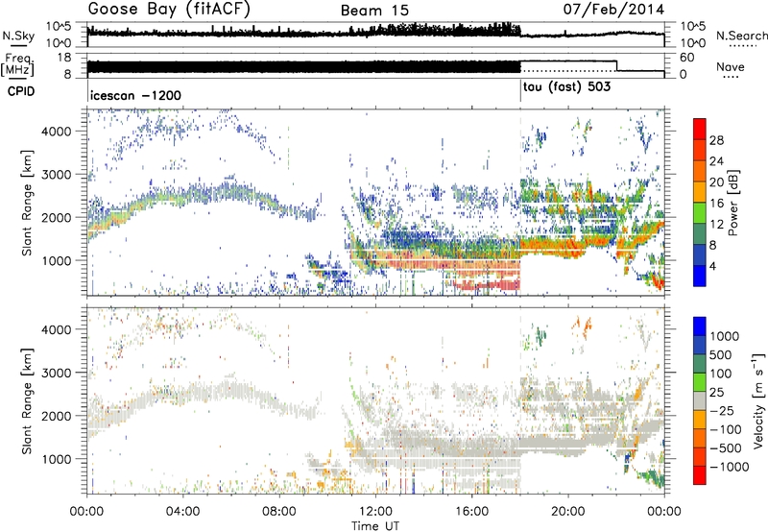Click the 'N.Search' legend label
Viewport: 768px width, 532px height.
pyautogui.click(x=741, y=36)
